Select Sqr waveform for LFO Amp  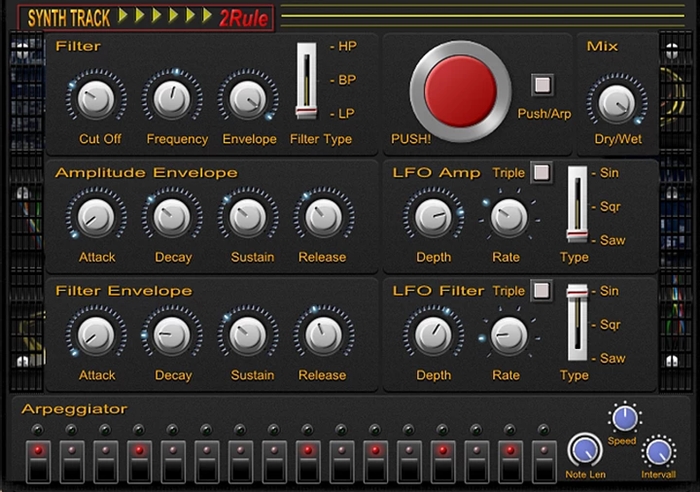pos(606,207)
